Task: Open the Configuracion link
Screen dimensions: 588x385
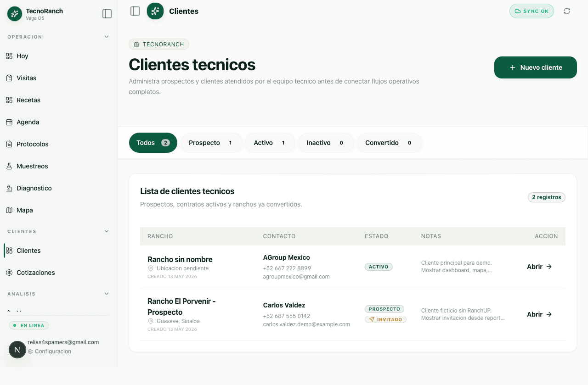Action: pyautogui.click(x=50, y=352)
